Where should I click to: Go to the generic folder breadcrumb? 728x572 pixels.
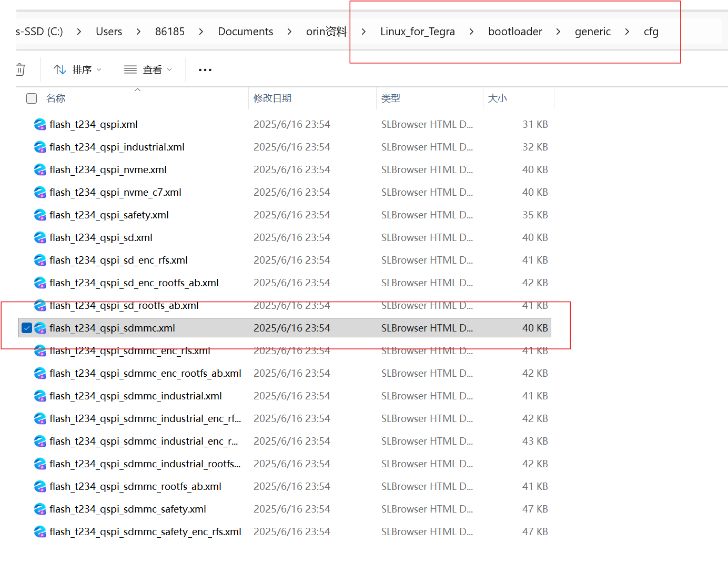point(592,32)
